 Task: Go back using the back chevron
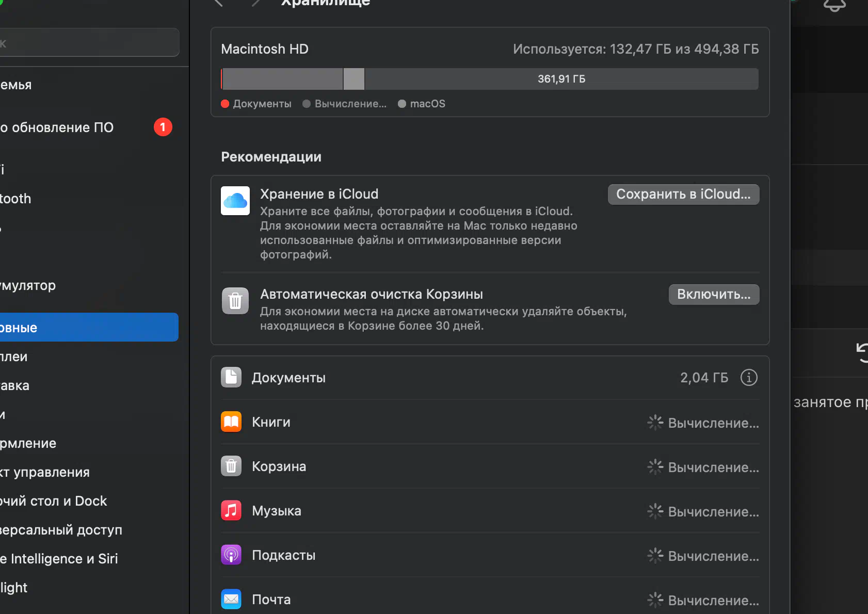[x=219, y=3]
